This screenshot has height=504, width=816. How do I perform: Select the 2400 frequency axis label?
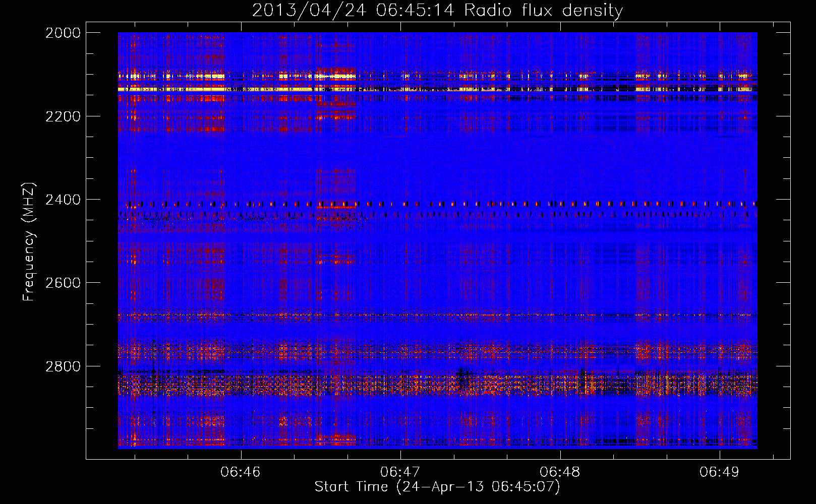click(63, 200)
